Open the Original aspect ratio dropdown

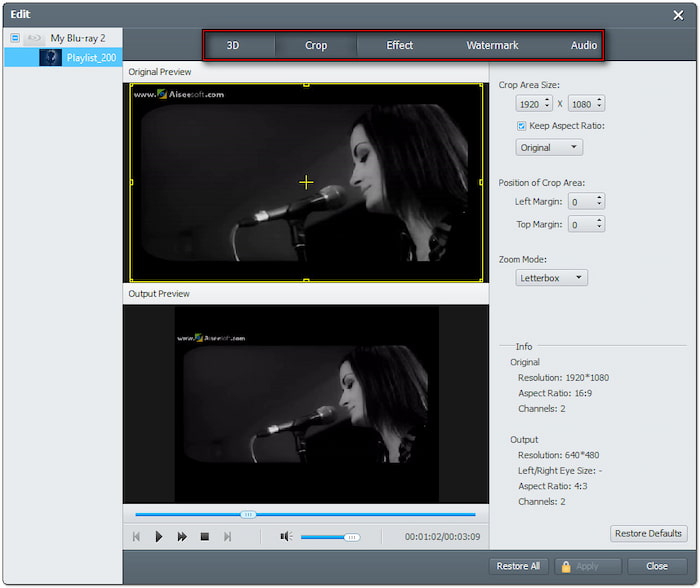coord(549,147)
